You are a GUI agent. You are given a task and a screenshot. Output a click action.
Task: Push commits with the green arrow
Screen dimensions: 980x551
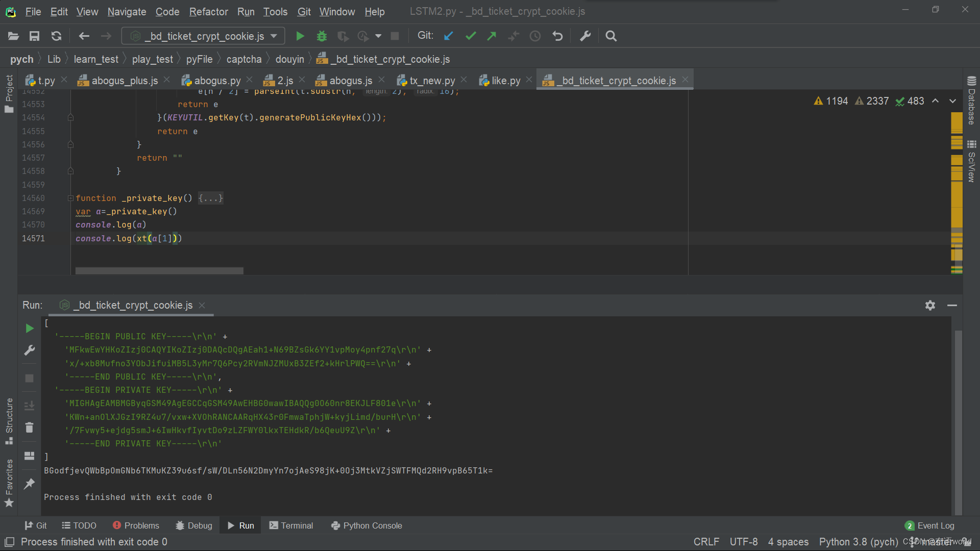pos(491,36)
